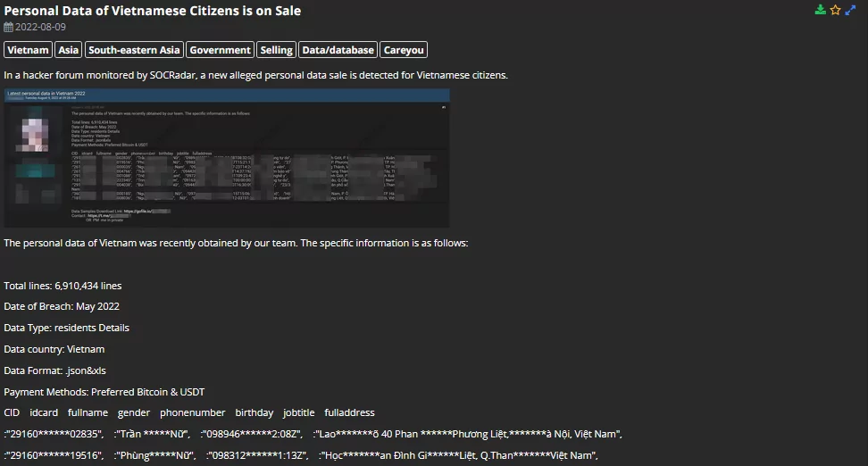Click the date 2022-08-09
868x466 pixels.
(40, 27)
